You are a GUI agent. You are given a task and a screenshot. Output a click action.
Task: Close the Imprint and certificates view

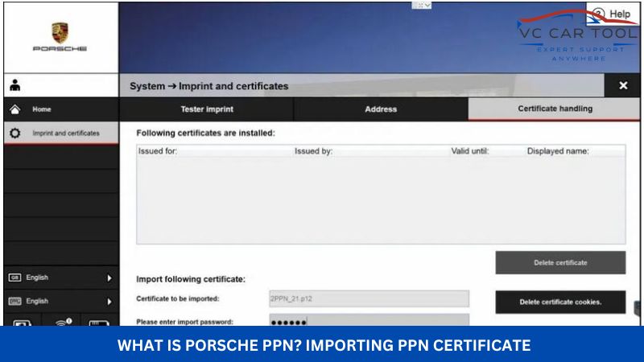point(622,85)
